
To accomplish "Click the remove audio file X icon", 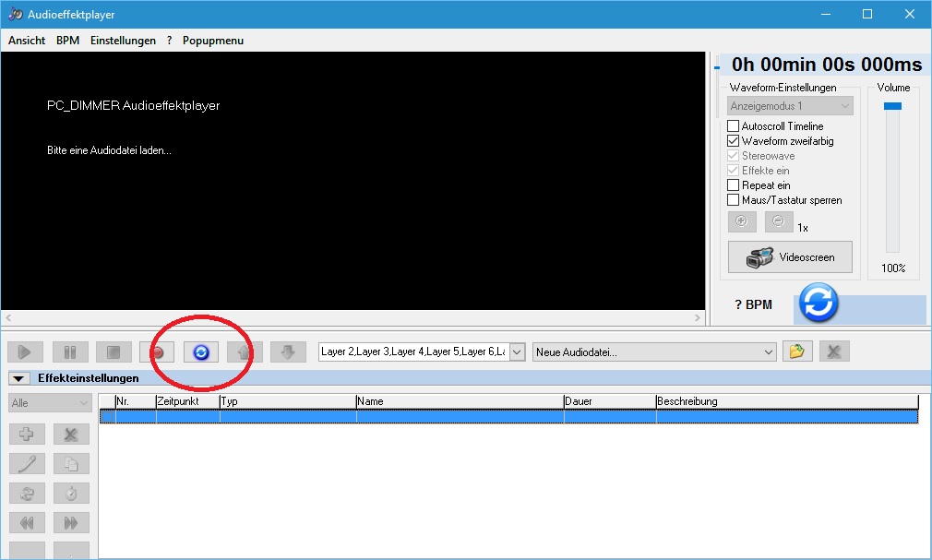I will (x=833, y=351).
